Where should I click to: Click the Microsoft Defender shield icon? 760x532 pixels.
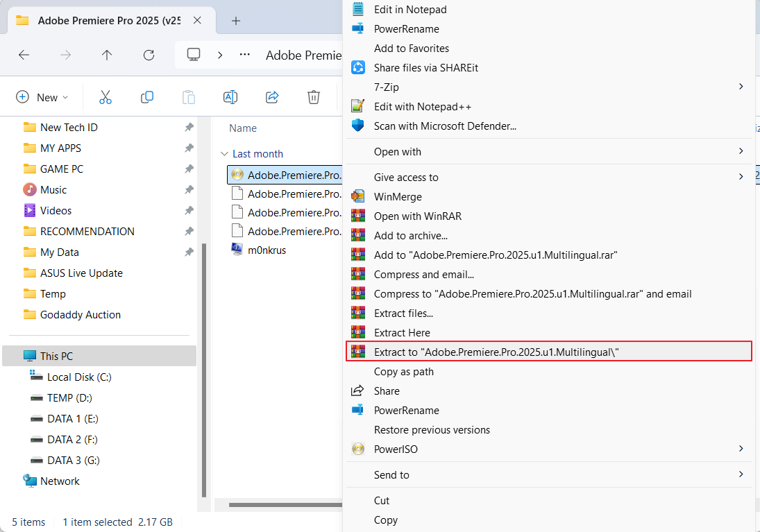pos(357,126)
